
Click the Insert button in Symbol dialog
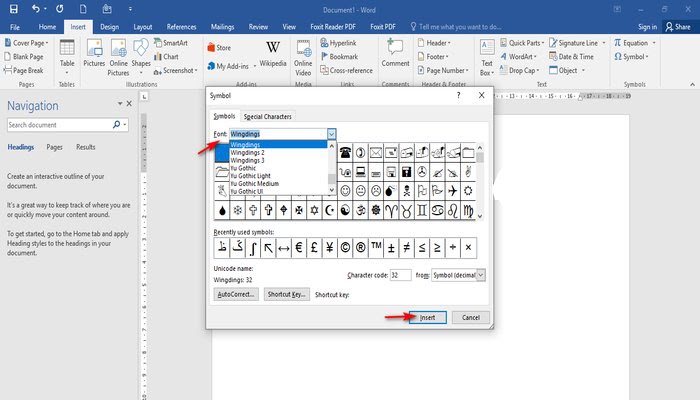(x=428, y=317)
